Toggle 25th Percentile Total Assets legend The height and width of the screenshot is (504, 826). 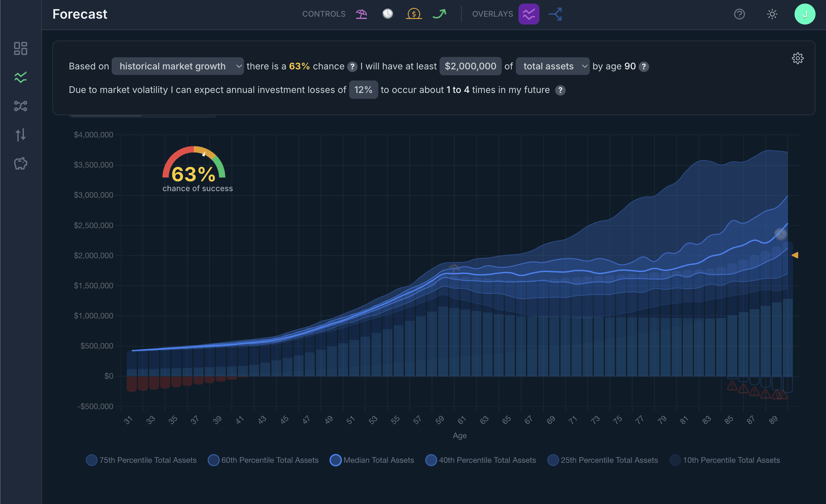[x=603, y=460]
